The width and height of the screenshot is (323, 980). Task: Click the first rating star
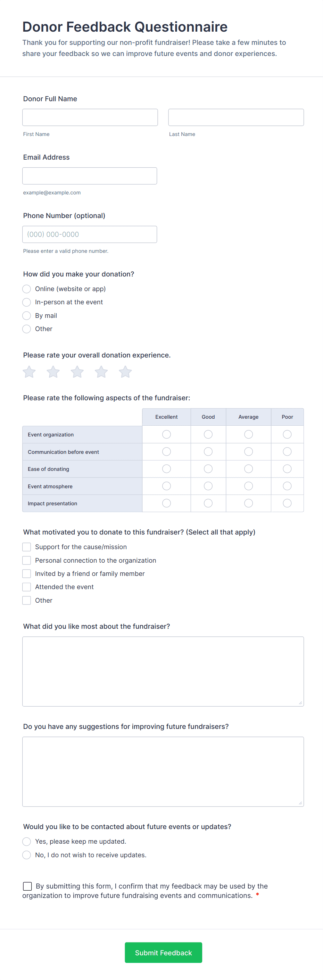click(x=29, y=372)
